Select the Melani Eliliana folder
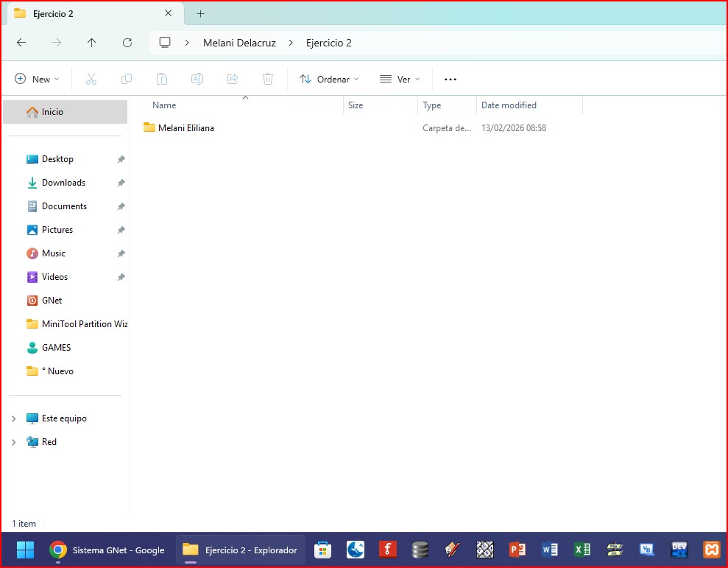The width and height of the screenshot is (728, 568). click(x=185, y=128)
